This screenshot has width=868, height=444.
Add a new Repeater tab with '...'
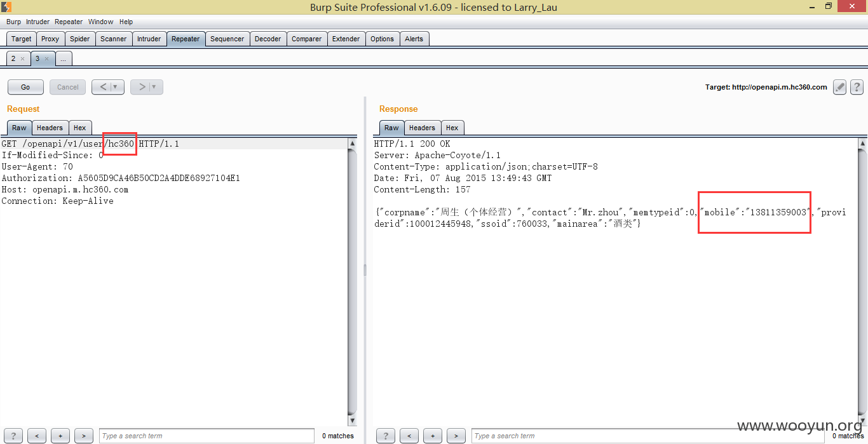pyautogui.click(x=63, y=58)
